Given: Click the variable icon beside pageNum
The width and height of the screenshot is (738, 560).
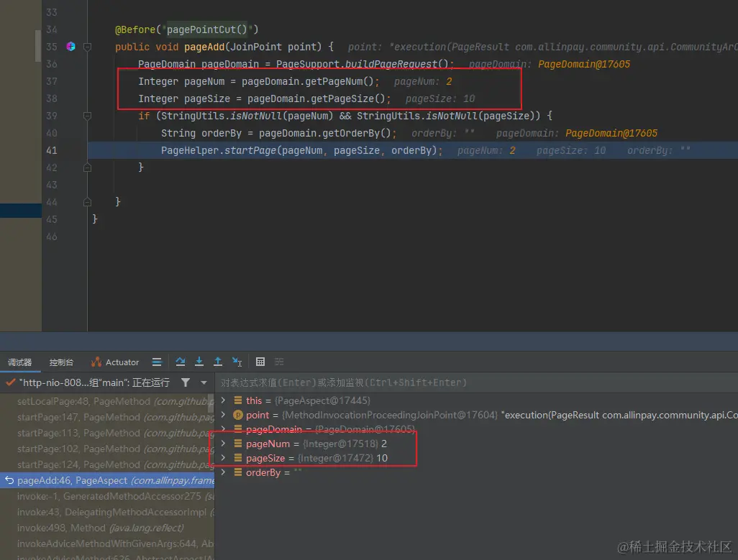Looking at the screenshot, I should tap(237, 444).
